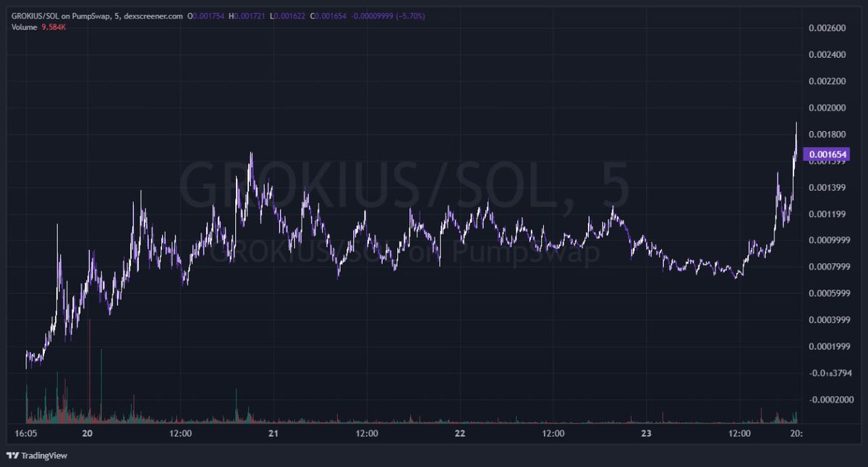This screenshot has width=868, height=467.
Task: Click the 0.0007999 price axis label
Action: (x=829, y=267)
